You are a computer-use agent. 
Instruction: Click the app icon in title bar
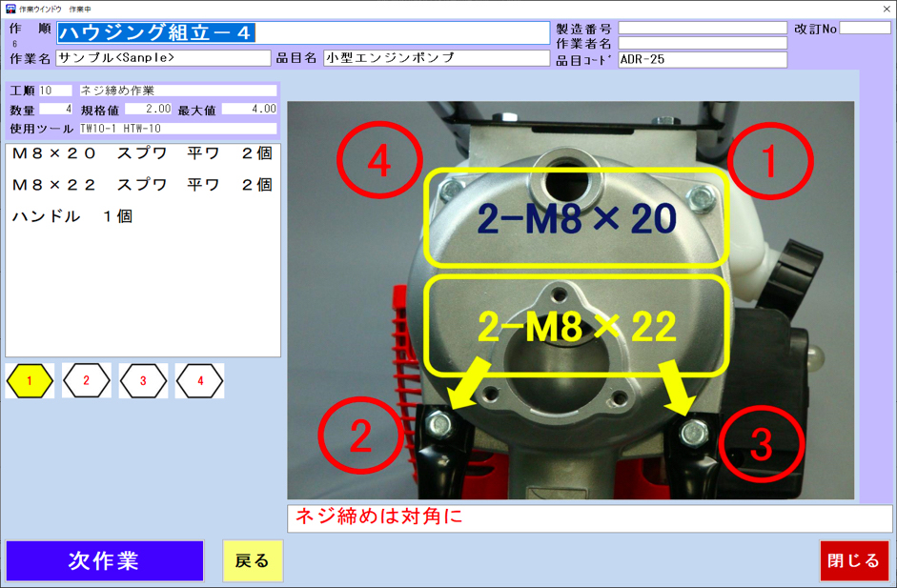pos(10,9)
